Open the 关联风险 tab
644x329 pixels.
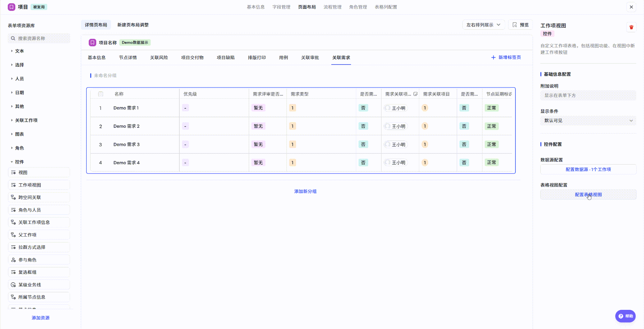click(x=159, y=57)
